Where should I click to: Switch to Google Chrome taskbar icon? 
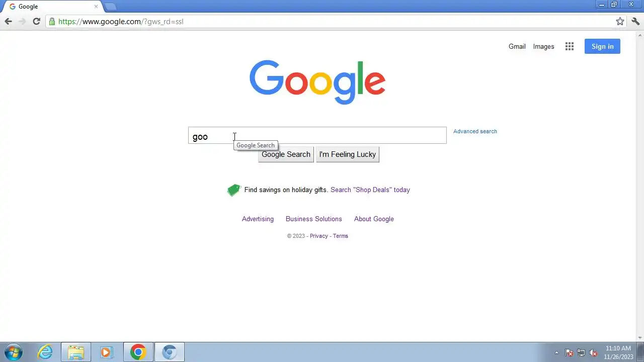pyautogui.click(x=138, y=352)
